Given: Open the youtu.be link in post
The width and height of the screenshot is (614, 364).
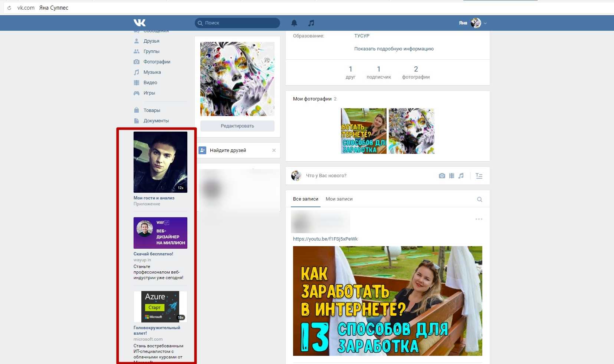Looking at the screenshot, I should pos(325,239).
